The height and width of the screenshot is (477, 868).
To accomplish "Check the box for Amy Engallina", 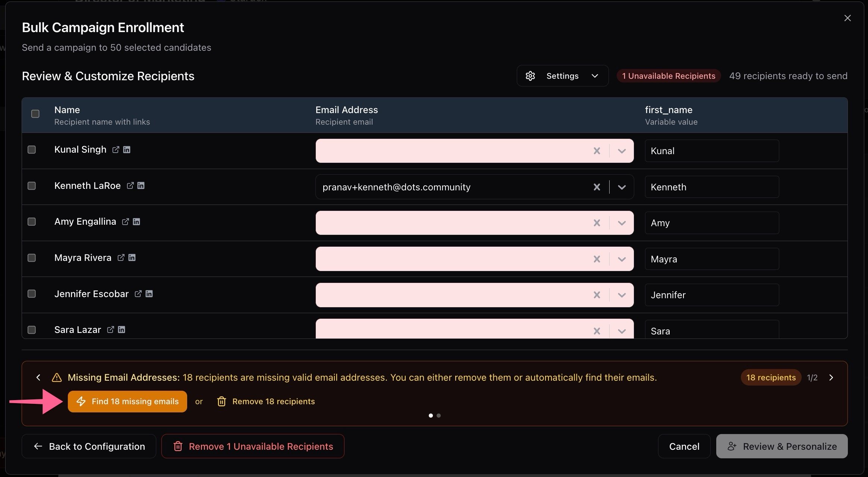I will [32, 222].
